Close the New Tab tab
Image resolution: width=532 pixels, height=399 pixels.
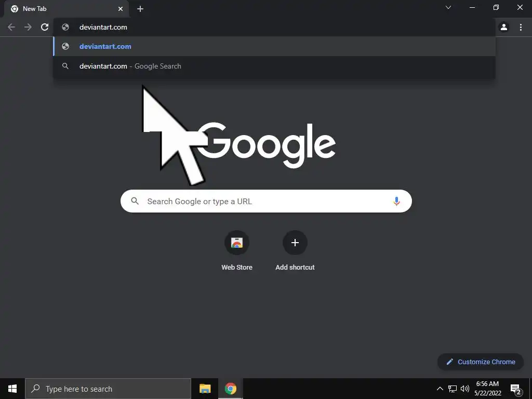click(x=121, y=9)
